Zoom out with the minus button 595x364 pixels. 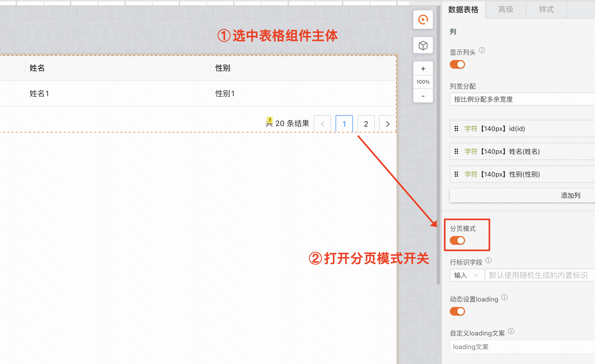pyautogui.click(x=423, y=96)
